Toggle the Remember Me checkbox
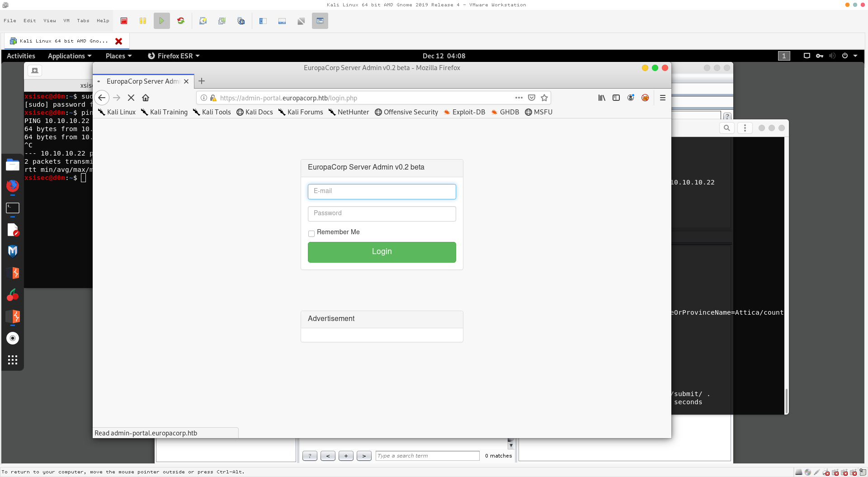Viewport: 868px width, 477px height. point(311,234)
